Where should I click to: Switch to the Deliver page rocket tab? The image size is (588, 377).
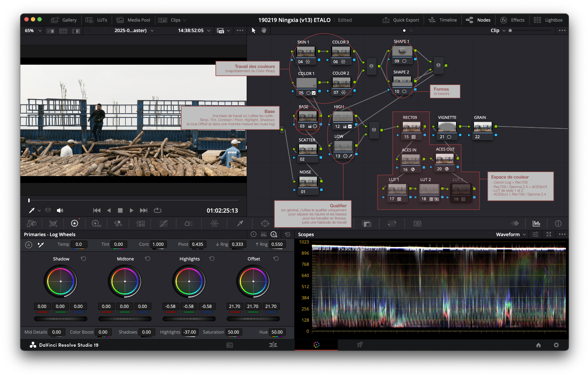tap(360, 345)
